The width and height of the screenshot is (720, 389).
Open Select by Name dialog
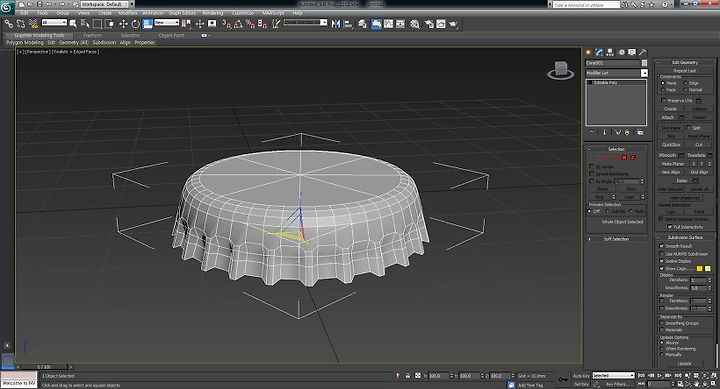tap(84, 23)
